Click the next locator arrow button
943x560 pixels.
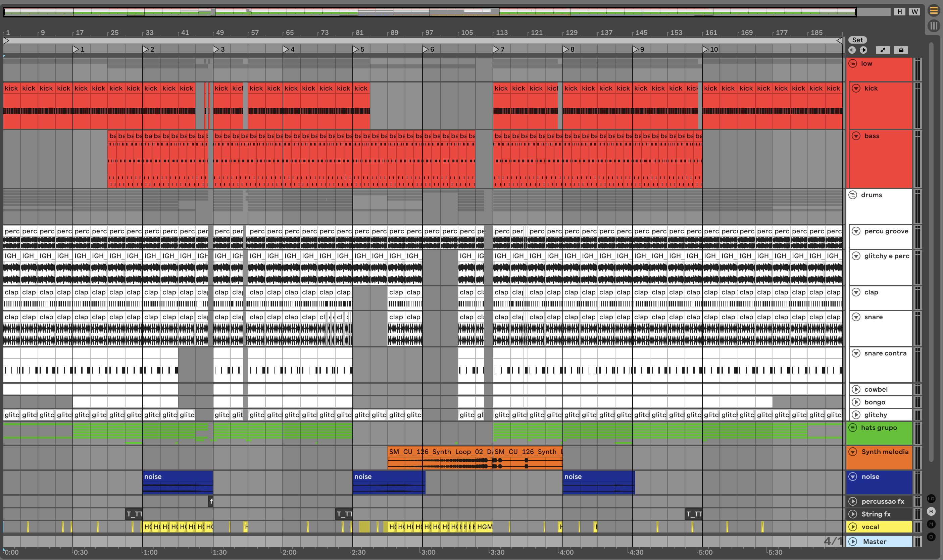point(863,50)
